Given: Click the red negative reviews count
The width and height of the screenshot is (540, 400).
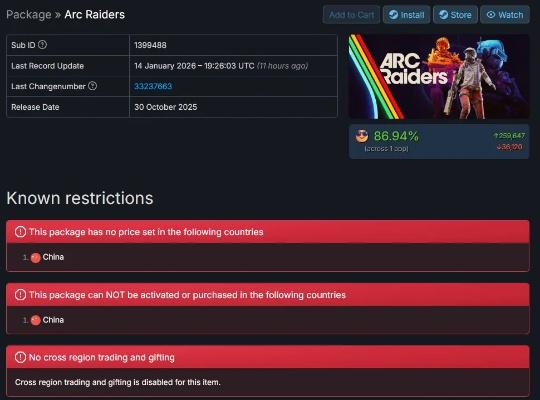Looking at the screenshot, I should point(510,147).
